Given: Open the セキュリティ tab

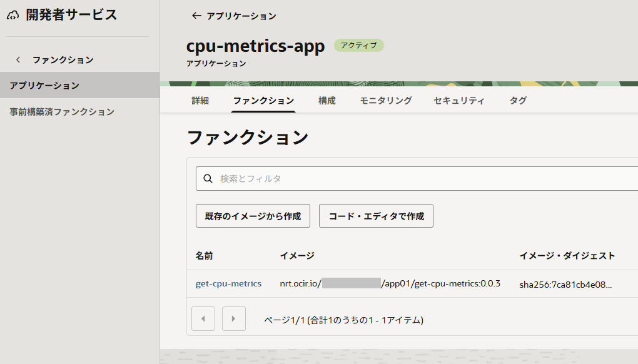Looking at the screenshot, I should [x=459, y=101].
